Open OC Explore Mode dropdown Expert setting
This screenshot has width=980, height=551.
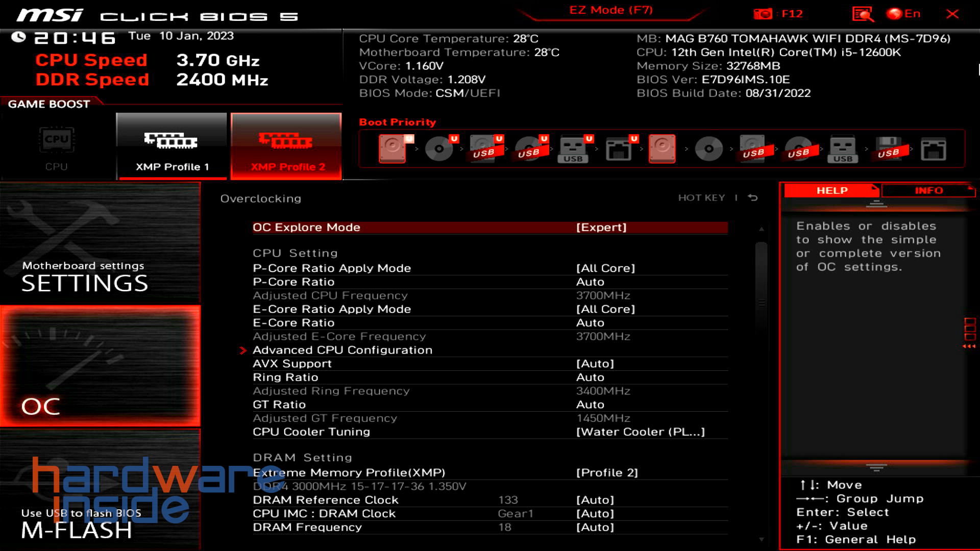click(601, 228)
